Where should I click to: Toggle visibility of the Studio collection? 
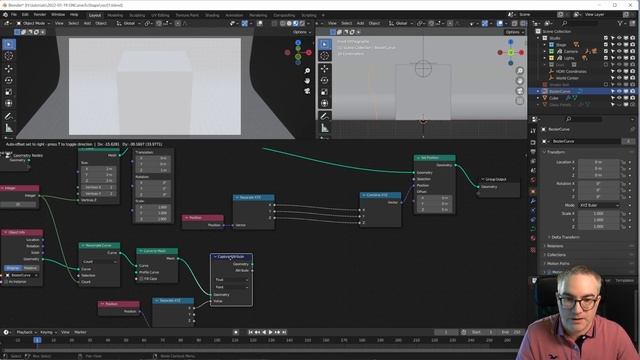(619, 38)
